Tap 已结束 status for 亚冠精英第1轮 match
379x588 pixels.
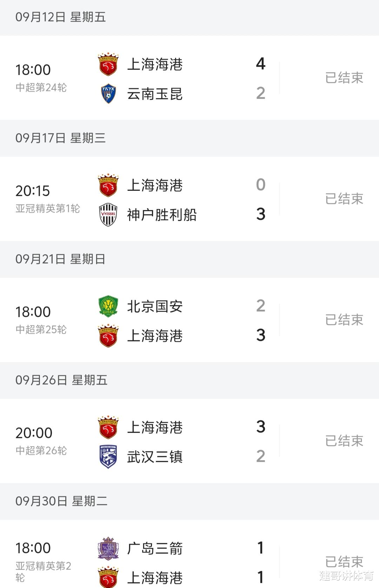(x=344, y=199)
